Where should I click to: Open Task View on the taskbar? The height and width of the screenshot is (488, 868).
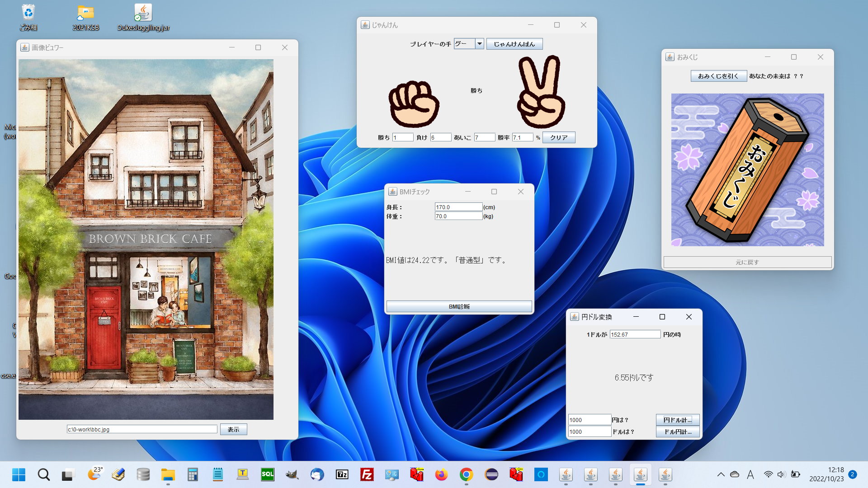(68, 474)
